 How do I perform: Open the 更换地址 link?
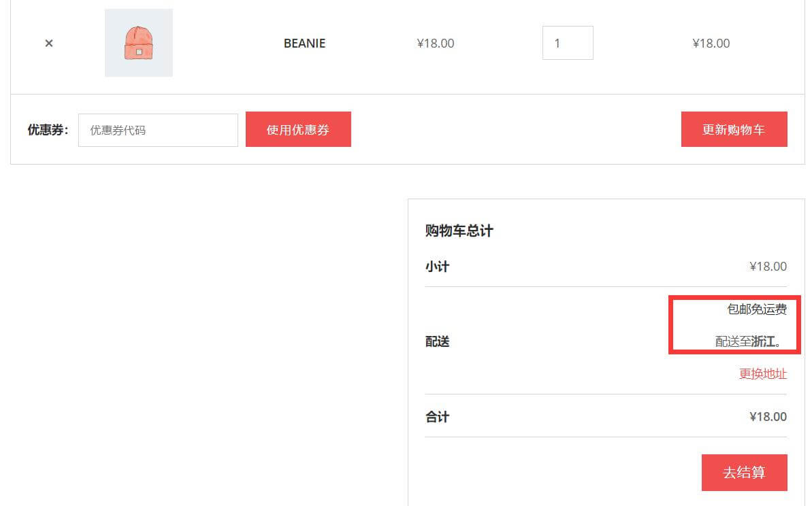coord(763,374)
